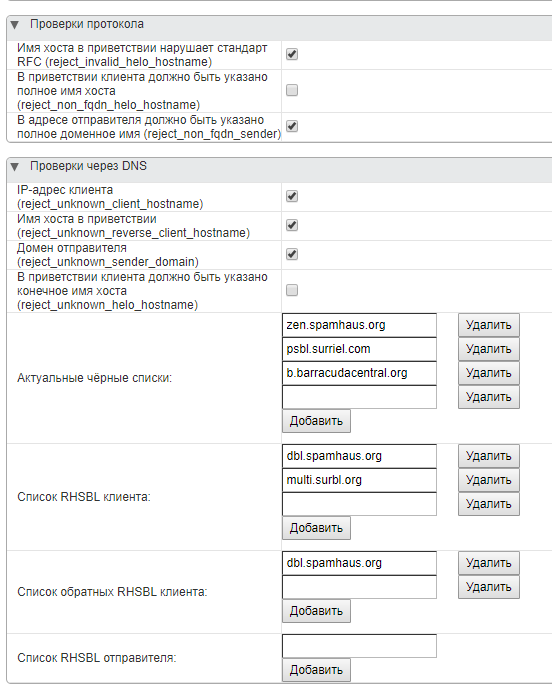
Task: Click Добавить under Список RHSBL отправителя
Action: pos(316,670)
